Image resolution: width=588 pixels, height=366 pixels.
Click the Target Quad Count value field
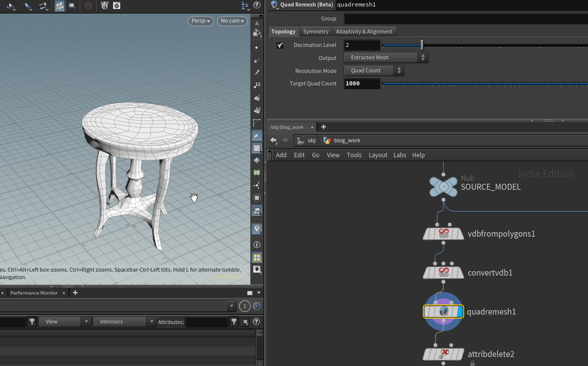[x=362, y=84]
